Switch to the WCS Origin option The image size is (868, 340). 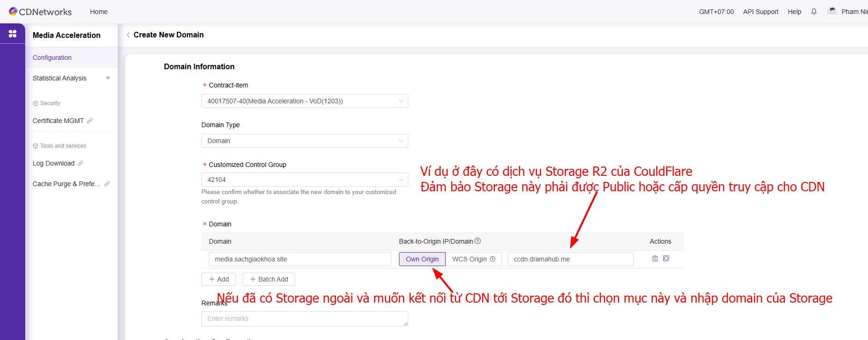click(470, 259)
